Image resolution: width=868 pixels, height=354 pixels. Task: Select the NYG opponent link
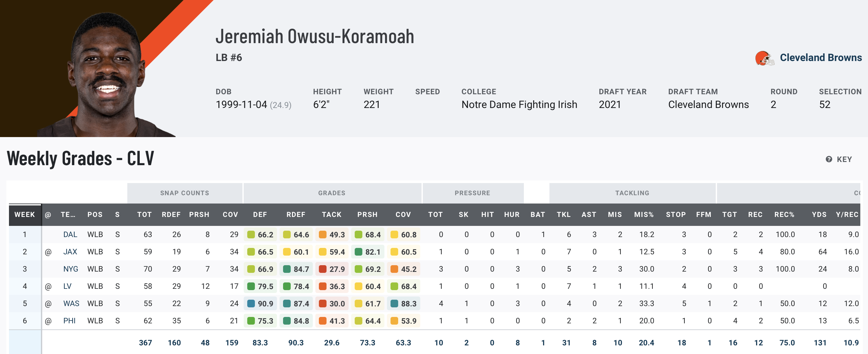[x=70, y=269]
